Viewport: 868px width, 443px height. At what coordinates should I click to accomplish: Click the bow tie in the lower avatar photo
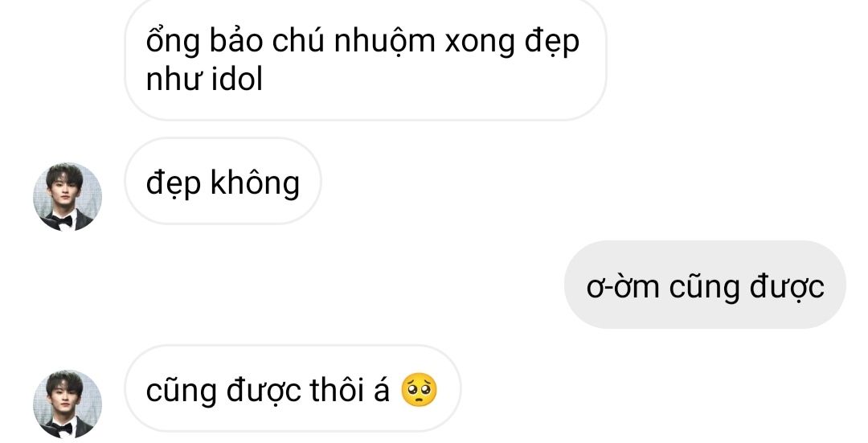tap(64, 429)
